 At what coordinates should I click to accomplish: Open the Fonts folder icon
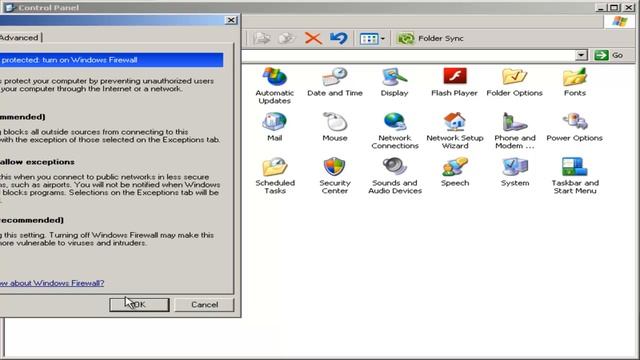575,82
